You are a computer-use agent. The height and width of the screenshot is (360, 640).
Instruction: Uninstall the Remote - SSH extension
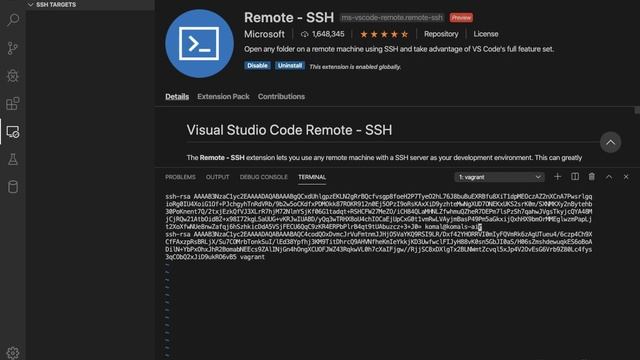[x=290, y=66]
